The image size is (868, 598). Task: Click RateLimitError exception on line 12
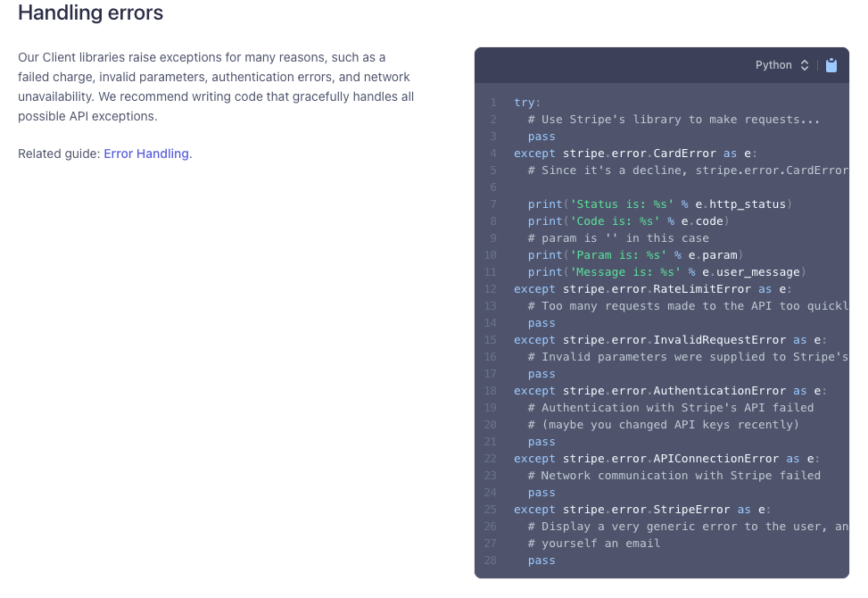(702, 289)
